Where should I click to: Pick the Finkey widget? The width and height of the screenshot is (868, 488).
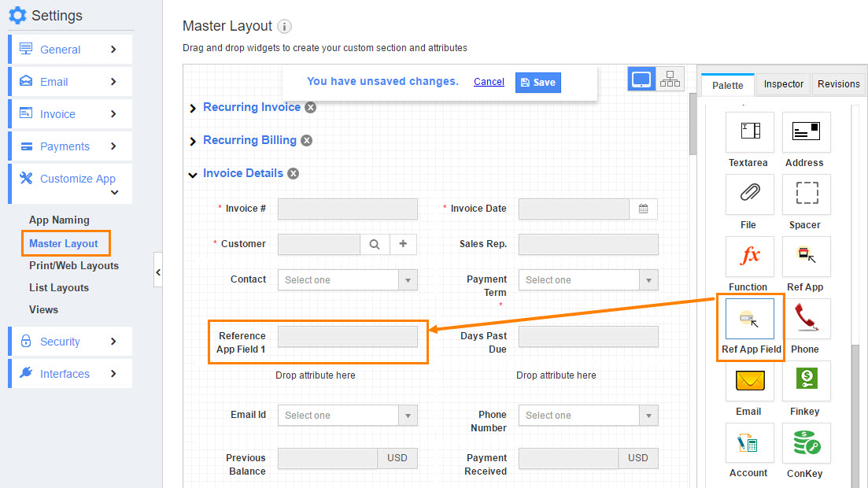806,381
